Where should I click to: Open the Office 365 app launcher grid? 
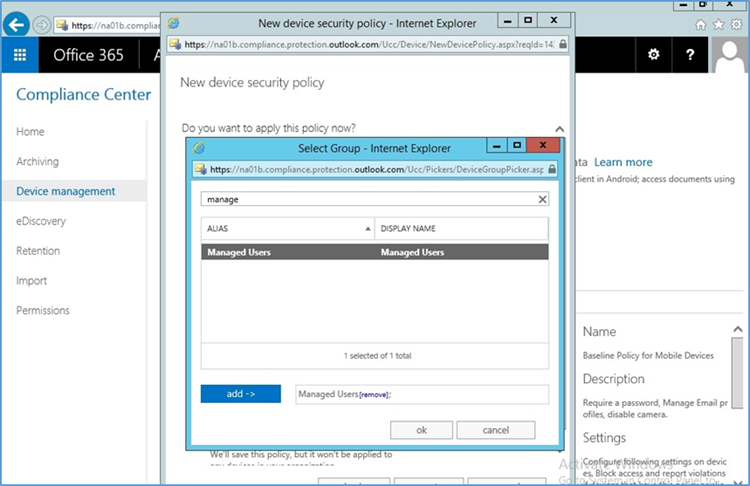point(20,55)
